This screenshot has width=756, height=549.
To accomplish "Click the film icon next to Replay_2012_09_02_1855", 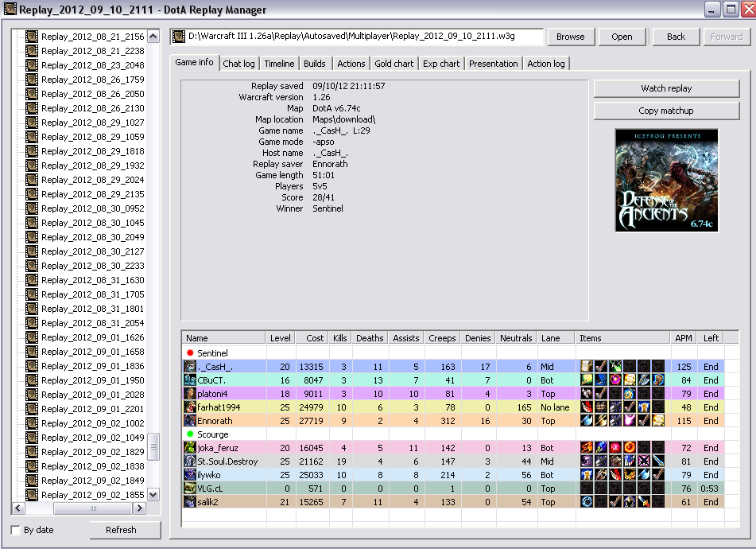I will point(32,495).
